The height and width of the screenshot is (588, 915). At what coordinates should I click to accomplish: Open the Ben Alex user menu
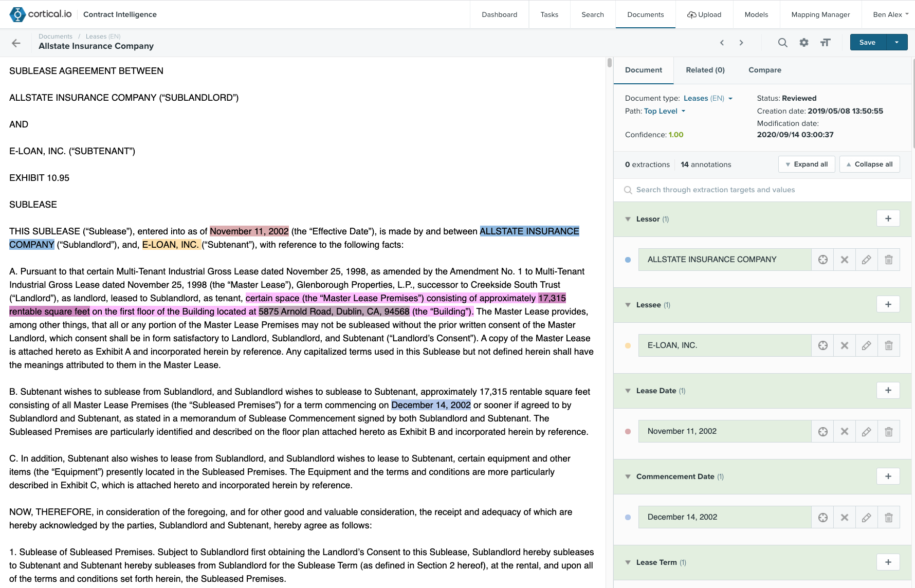[891, 14]
